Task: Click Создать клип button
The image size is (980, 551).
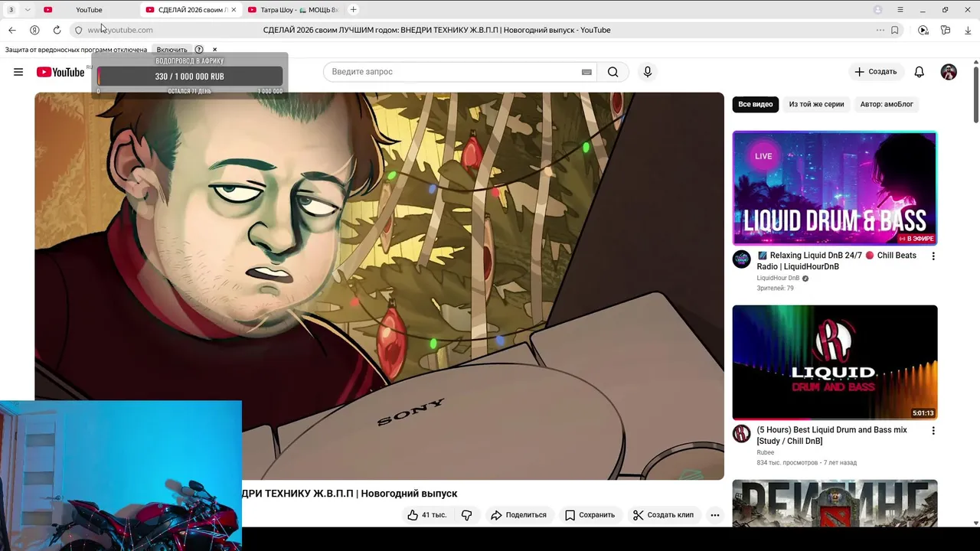Action: [x=663, y=515]
